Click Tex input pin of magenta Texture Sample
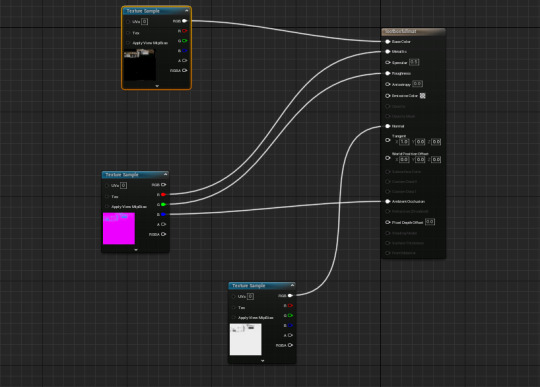The image size is (540, 387). (107, 197)
